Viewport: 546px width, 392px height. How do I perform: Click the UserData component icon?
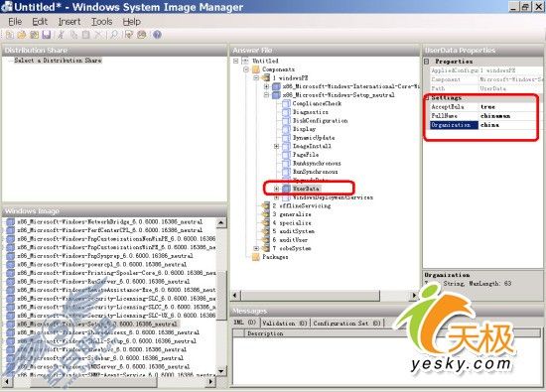point(286,189)
